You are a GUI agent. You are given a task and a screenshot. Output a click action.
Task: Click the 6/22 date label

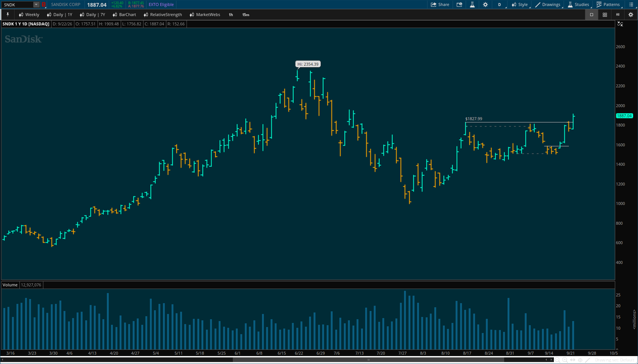tap(299, 353)
